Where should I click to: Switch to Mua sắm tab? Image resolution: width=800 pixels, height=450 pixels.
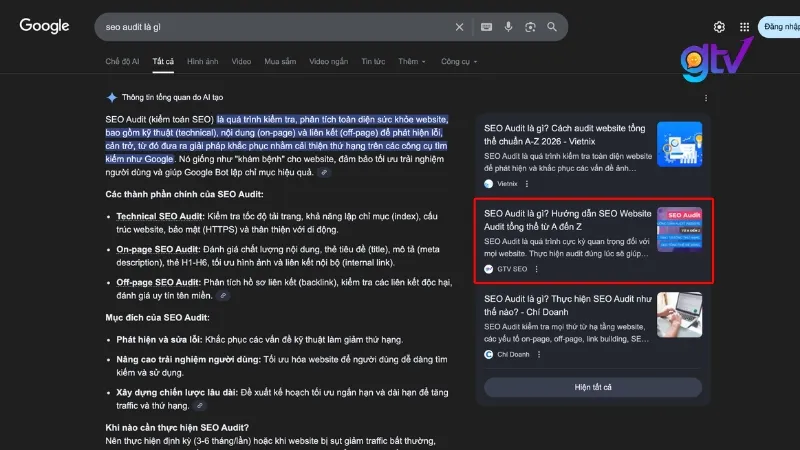click(x=280, y=61)
